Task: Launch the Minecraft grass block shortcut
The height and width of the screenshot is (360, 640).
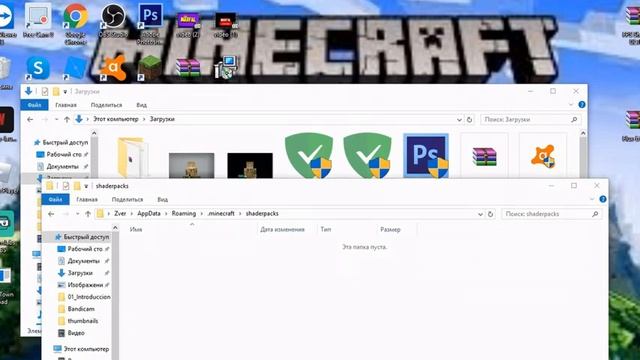Action: pos(149,68)
